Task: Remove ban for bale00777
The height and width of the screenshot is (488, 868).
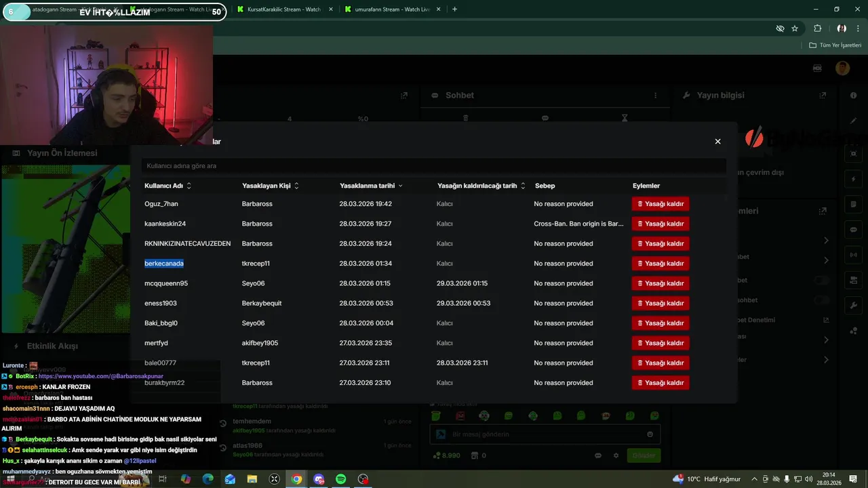Action: point(660,363)
